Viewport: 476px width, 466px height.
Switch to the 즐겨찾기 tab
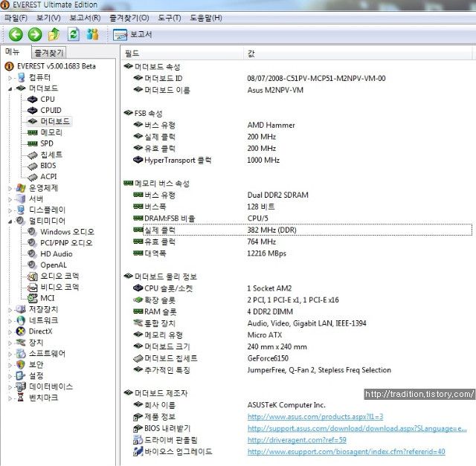tap(48, 53)
